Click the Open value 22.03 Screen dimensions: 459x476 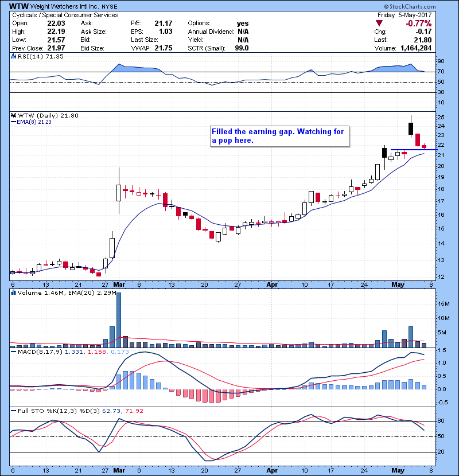(56, 24)
